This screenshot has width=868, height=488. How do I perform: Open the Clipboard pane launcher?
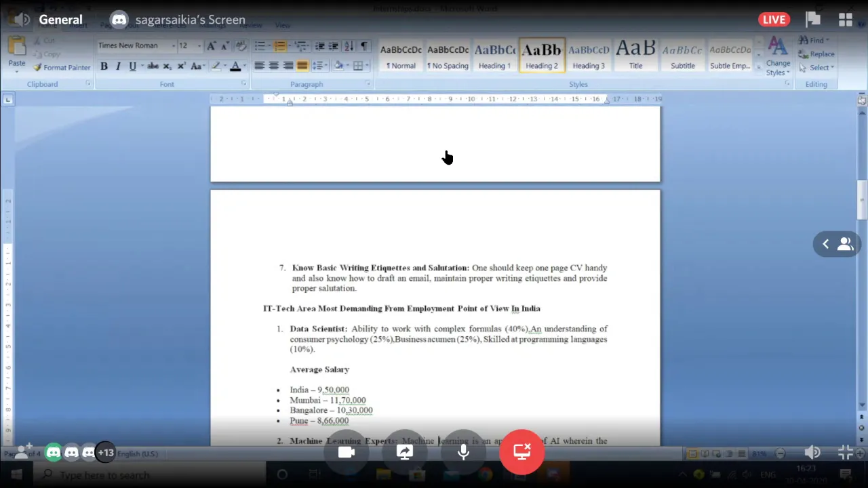(88, 83)
